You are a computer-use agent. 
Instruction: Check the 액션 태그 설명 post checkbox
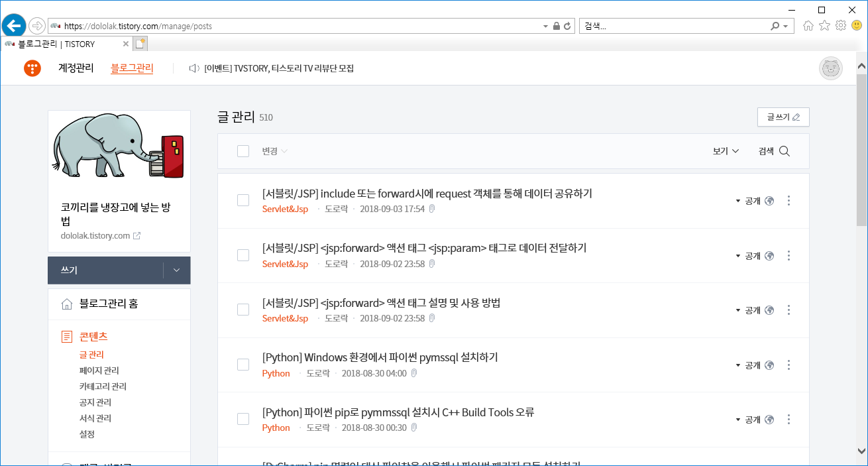click(x=243, y=310)
